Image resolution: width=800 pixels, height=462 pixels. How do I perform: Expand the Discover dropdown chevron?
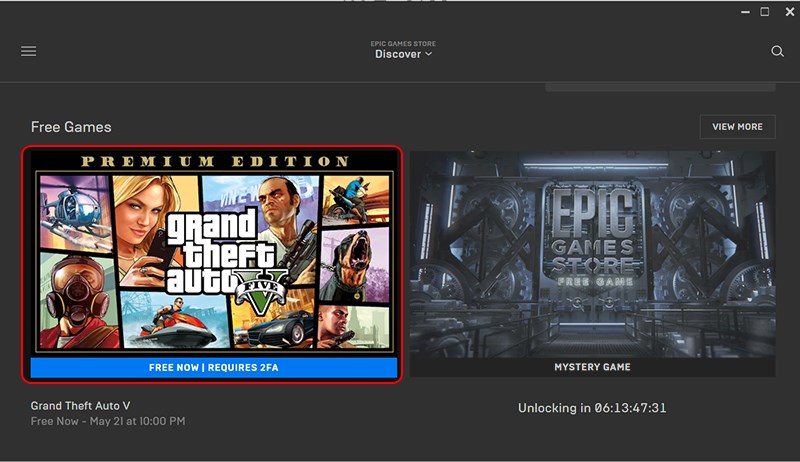pyautogui.click(x=429, y=54)
